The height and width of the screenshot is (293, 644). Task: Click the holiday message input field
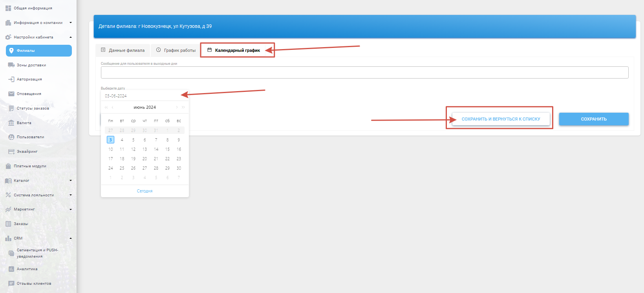[364, 72]
